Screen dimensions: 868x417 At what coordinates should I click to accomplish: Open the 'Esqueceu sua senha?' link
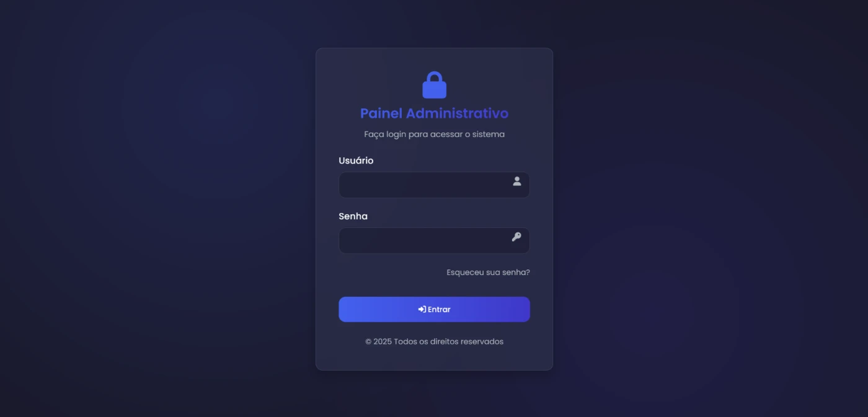[488, 272]
